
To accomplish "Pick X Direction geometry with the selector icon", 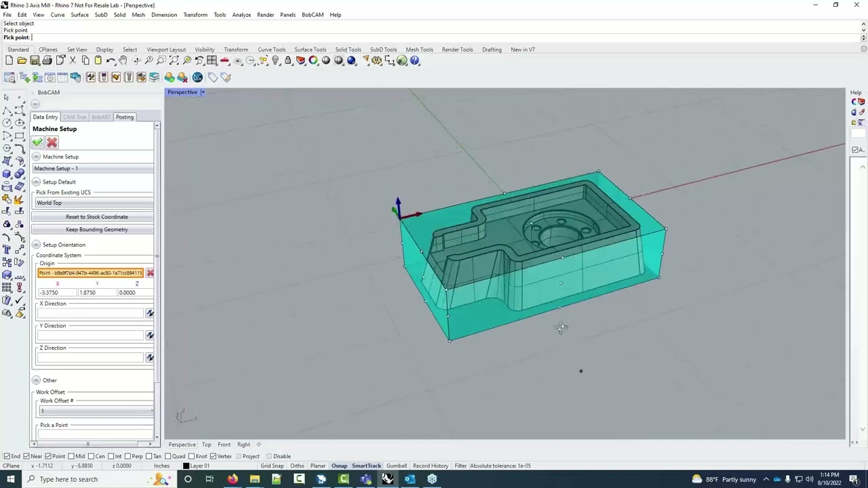I will (x=150, y=313).
